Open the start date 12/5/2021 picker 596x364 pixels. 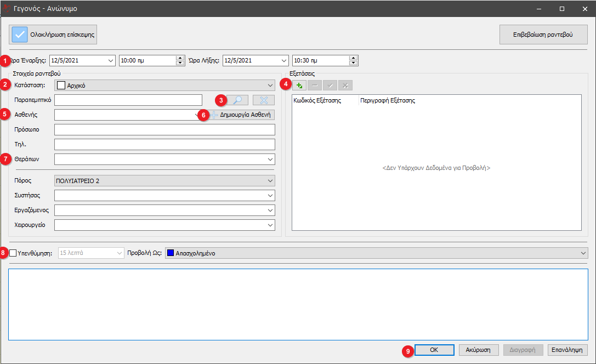point(111,61)
